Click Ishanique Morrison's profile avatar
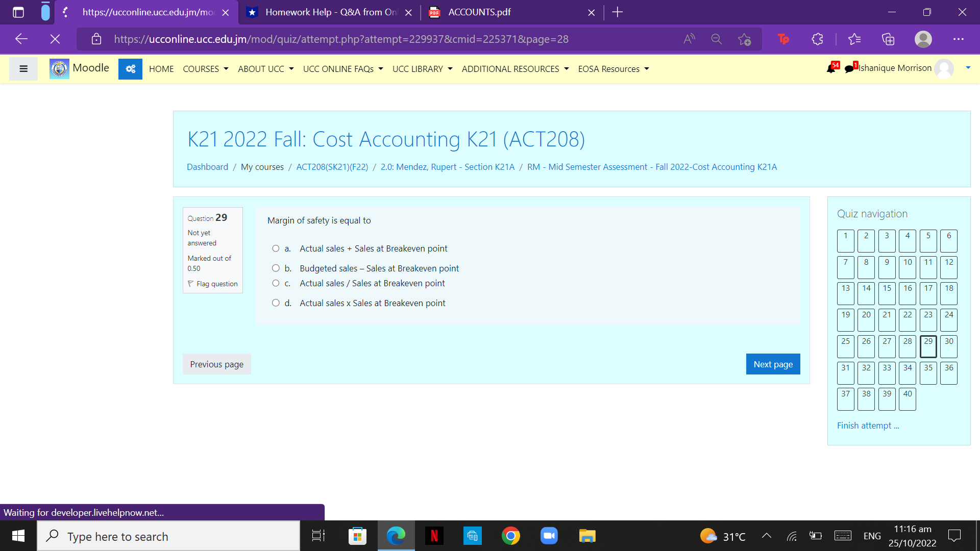Screen dimensions: 980x551 [944, 68]
